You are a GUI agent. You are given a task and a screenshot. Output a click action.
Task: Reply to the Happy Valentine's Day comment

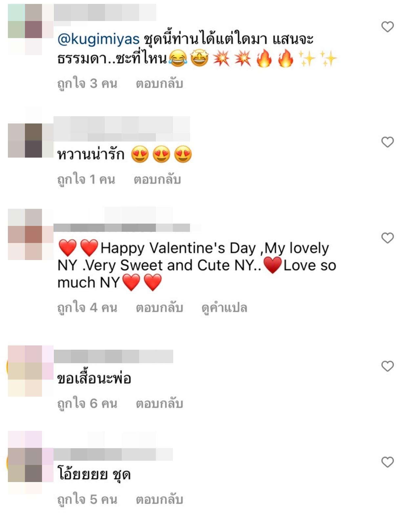click(159, 308)
